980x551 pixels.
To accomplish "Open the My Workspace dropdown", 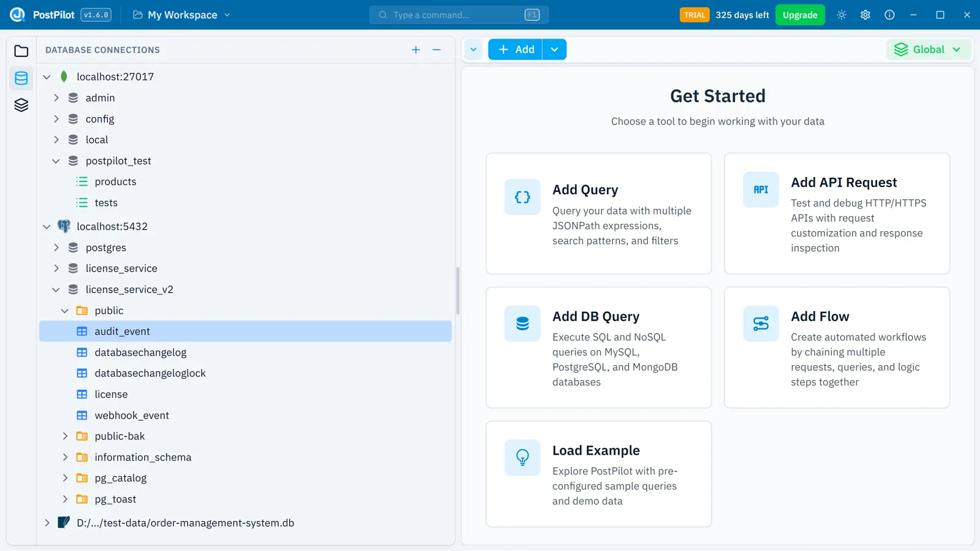I will point(182,15).
